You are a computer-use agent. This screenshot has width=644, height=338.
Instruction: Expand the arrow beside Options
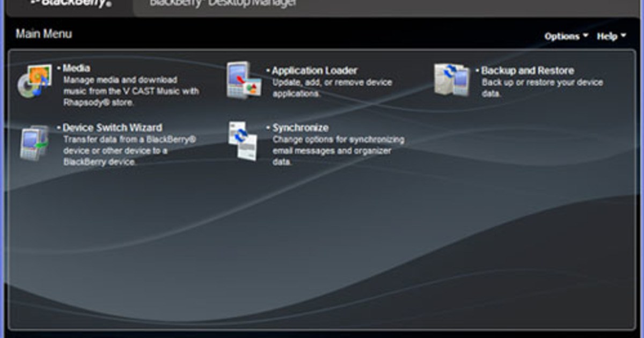tap(585, 36)
